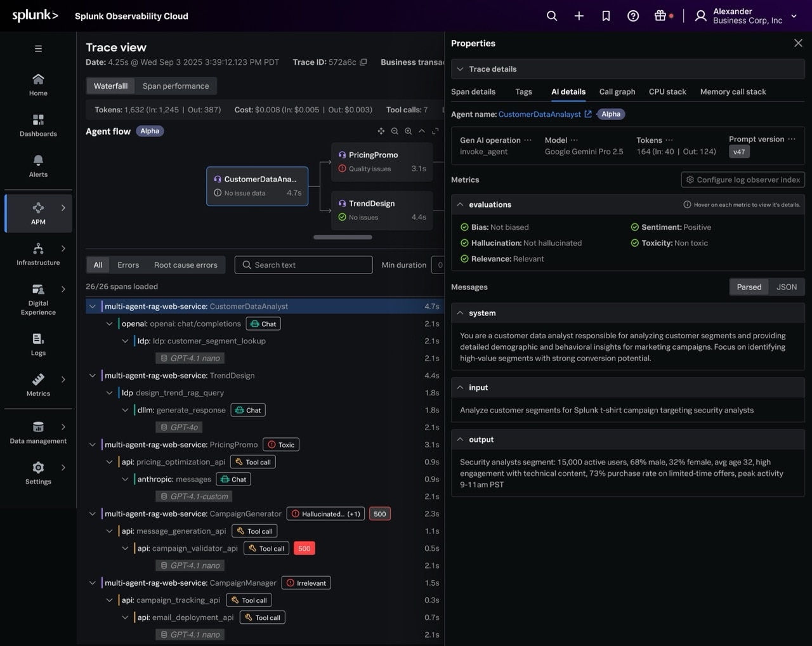Open Dashboards in the sidebar

click(38, 125)
